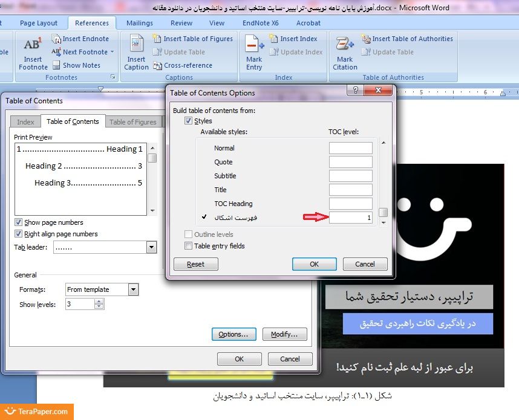Screen dimensions: 519x420
Task: Click the Insert Endnote icon
Action: pyautogui.click(x=56, y=39)
